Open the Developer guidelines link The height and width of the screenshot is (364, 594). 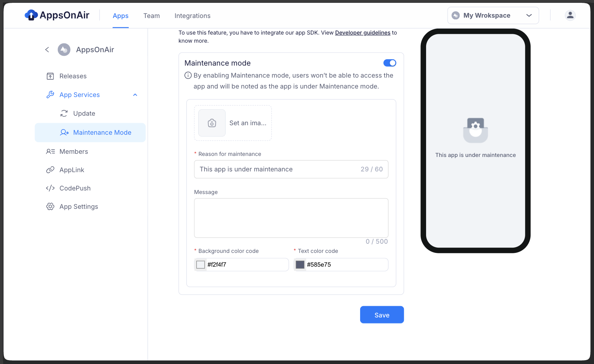[x=363, y=33]
